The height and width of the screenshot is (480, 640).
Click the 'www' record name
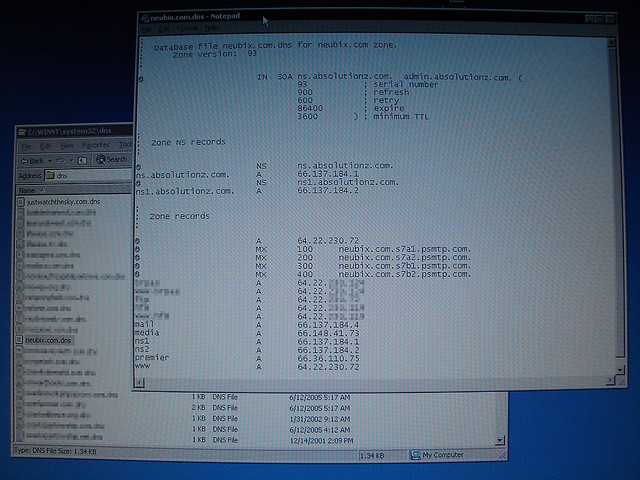click(142, 366)
